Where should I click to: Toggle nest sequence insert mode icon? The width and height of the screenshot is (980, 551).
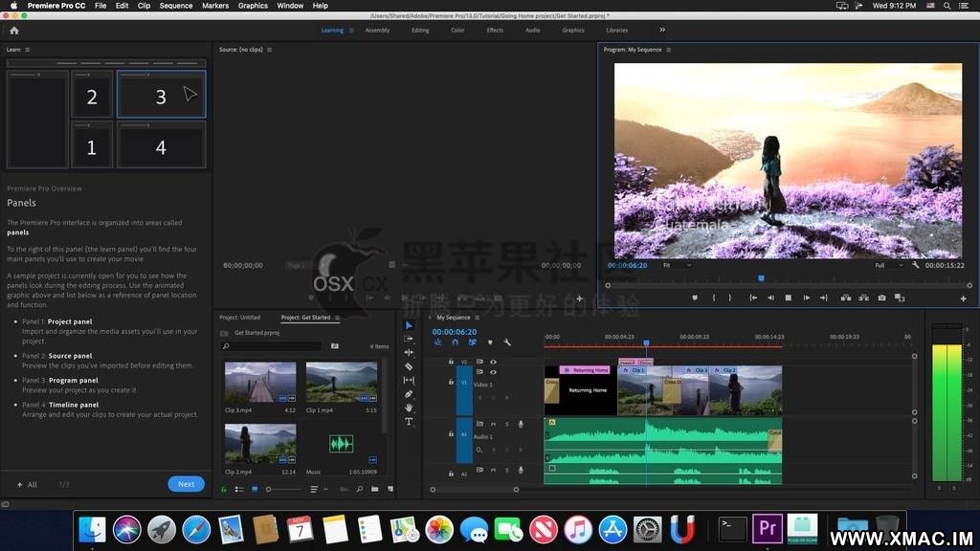click(437, 342)
